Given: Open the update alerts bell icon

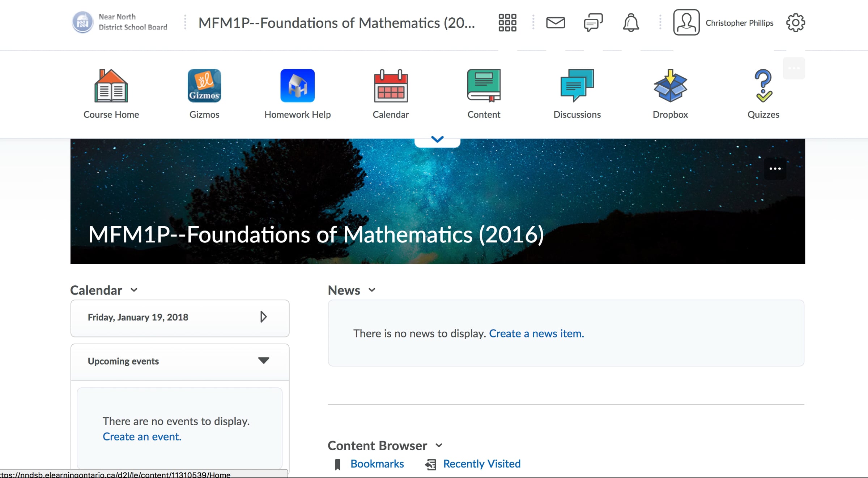Looking at the screenshot, I should click(x=631, y=23).
